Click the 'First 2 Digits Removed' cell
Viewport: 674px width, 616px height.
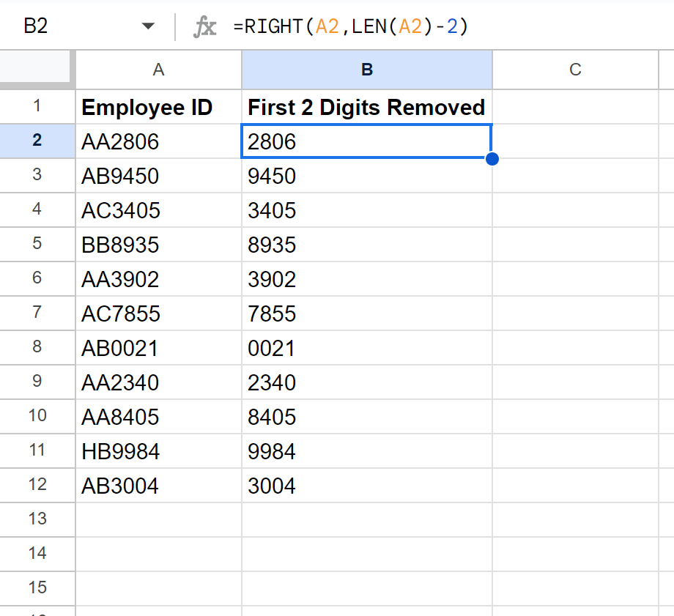pyautogui.click(x=367, y=107)
